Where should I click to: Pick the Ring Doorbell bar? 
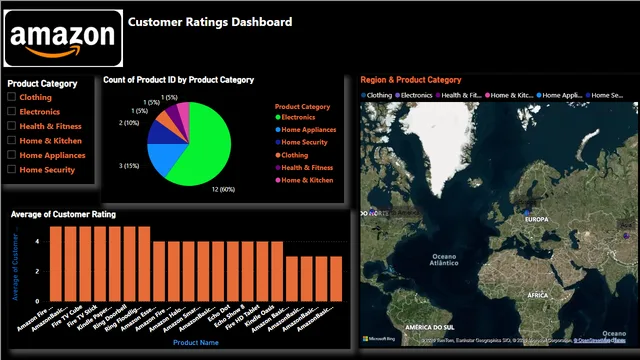pos(129,264)
